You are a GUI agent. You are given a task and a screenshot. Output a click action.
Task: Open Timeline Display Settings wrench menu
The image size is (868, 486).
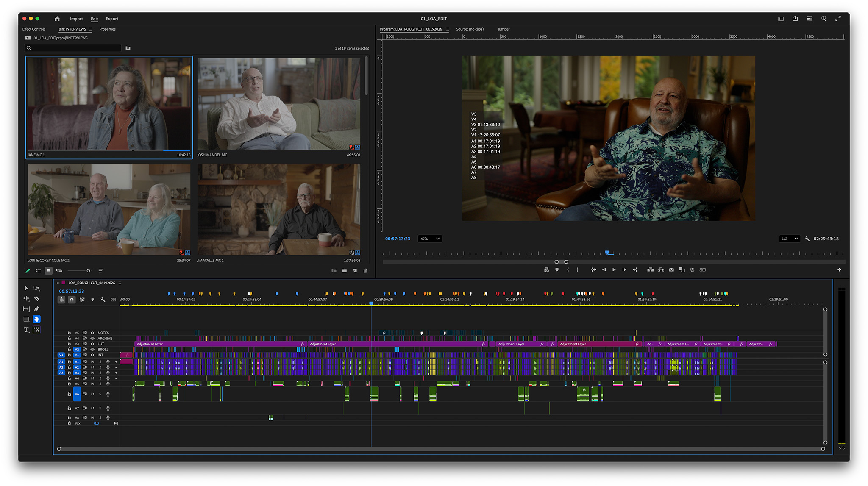(x=103, y=300)
